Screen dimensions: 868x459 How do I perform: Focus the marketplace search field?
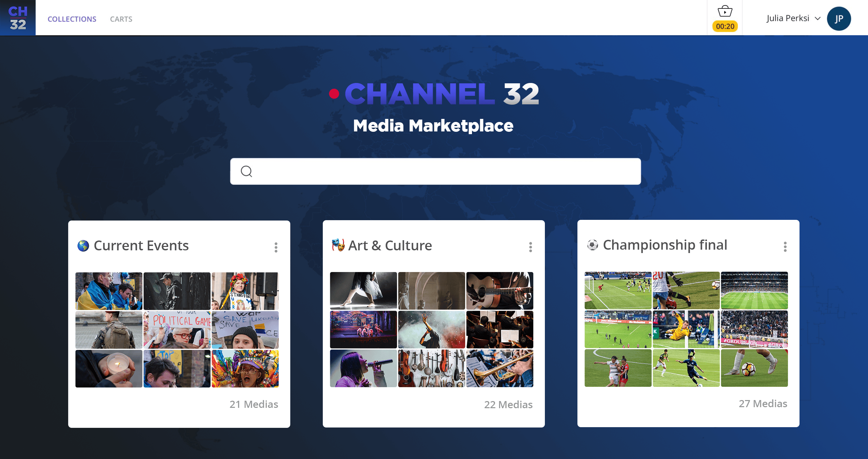pyautogui.click(x=435, y=171)
